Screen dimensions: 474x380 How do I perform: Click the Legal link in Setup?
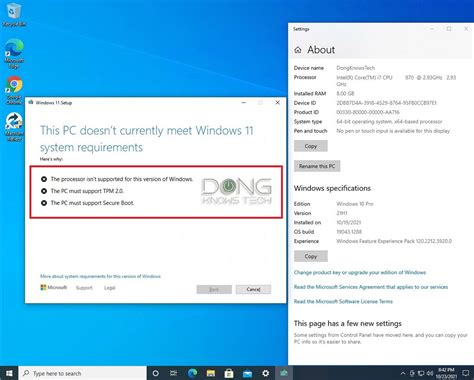click(x=109, y=288)
